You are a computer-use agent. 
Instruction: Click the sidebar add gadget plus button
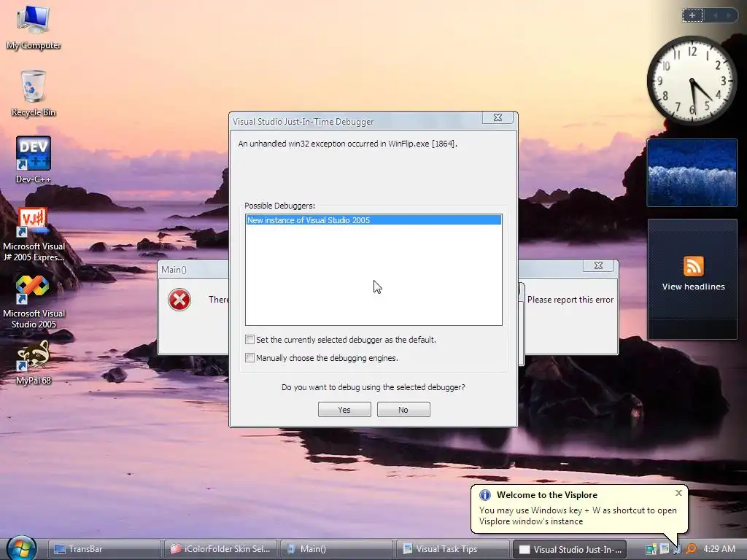(x=692, y=15)
